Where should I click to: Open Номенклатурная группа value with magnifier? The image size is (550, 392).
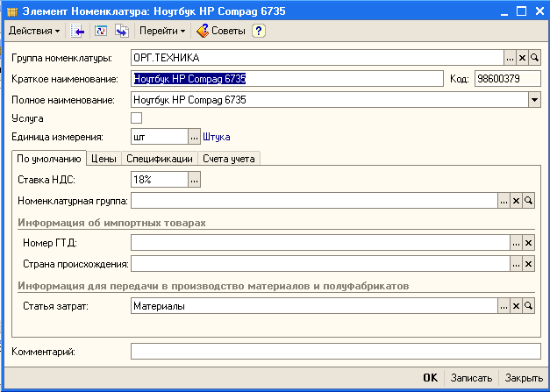[x=528, y=201]
